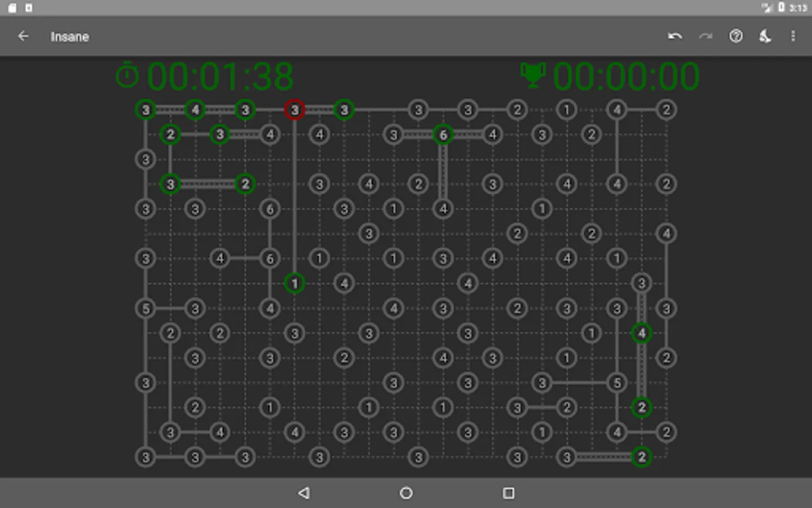The image size is (812, 508).
Task: Tap the Android back navigation triangle
Action: point(304,493)
